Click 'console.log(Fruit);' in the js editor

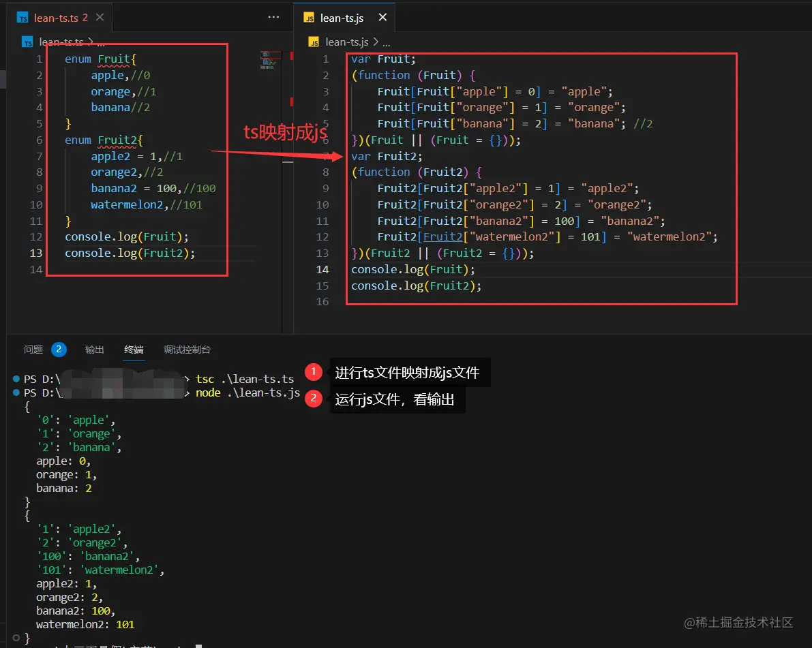click(412, 270)
